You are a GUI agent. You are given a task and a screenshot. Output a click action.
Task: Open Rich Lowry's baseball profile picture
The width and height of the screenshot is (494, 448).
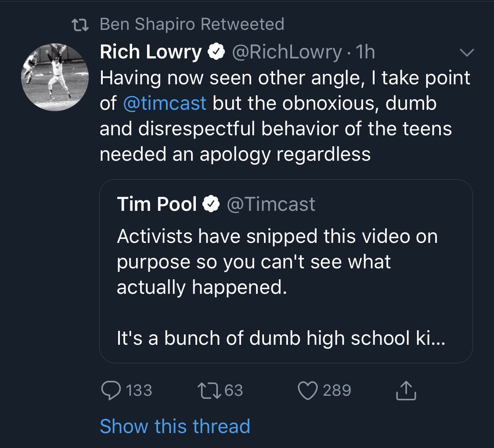[55, 77]
